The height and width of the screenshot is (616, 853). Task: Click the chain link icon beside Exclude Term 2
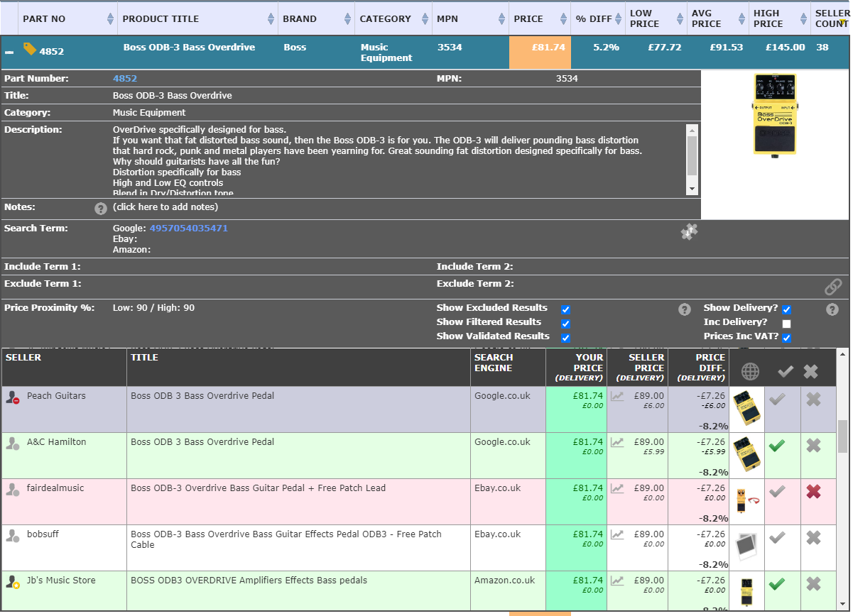833,286
